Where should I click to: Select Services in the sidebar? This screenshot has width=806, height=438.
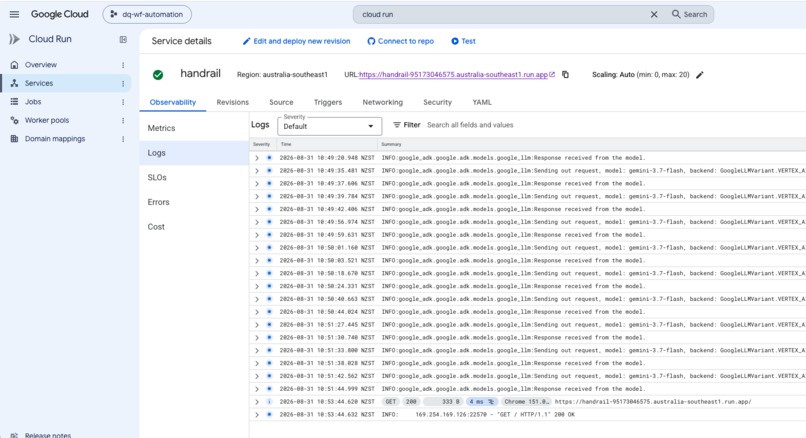pyautogui.click(x=39, y=83)
